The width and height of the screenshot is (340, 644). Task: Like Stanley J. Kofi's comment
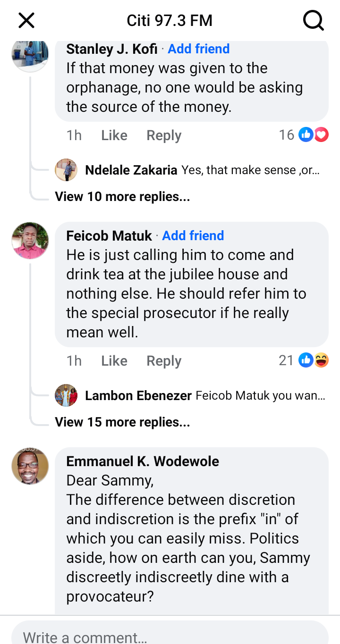114,135
